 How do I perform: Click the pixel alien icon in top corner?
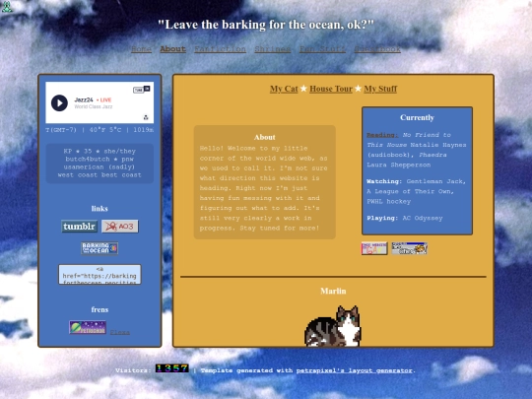pos(7,7)
